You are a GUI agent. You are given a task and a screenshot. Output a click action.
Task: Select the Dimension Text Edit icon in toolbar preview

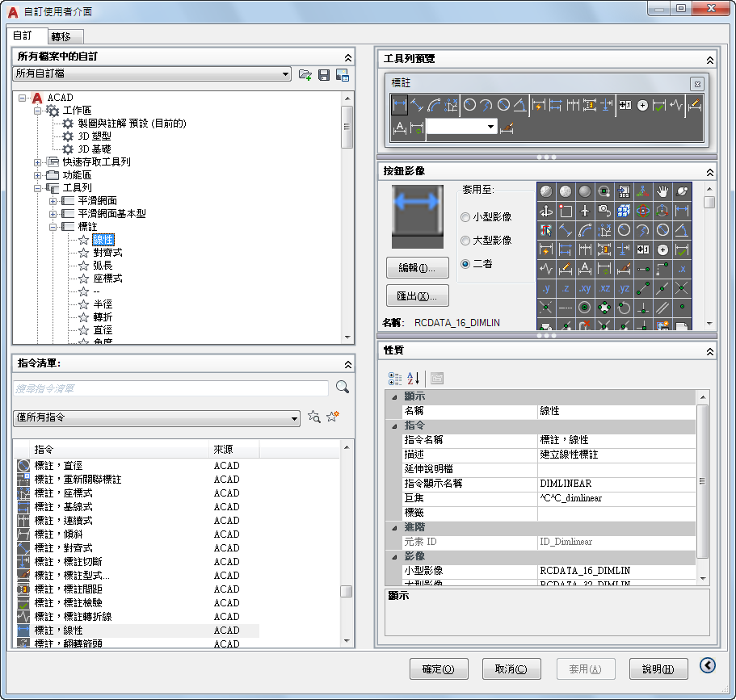399,127
